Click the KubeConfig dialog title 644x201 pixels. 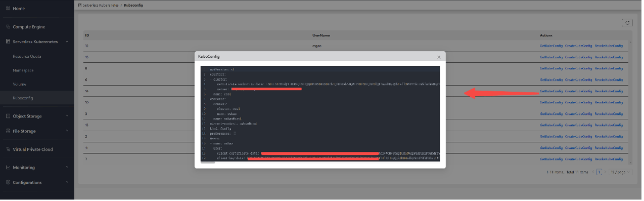209,57
